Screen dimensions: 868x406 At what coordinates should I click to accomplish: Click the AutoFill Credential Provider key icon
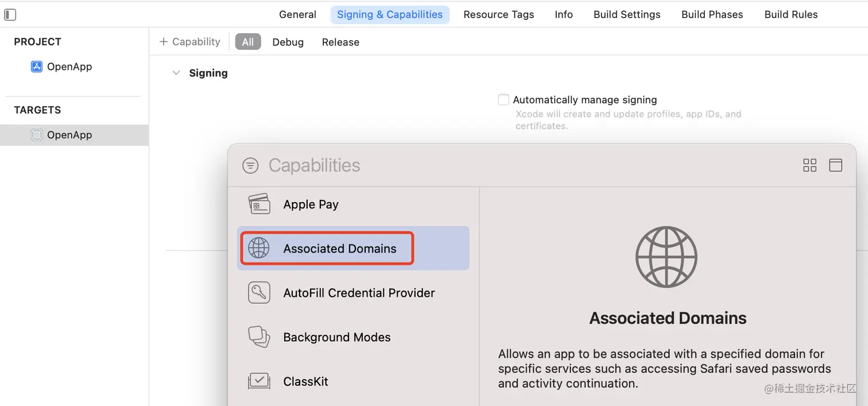[x=259, y=293]
